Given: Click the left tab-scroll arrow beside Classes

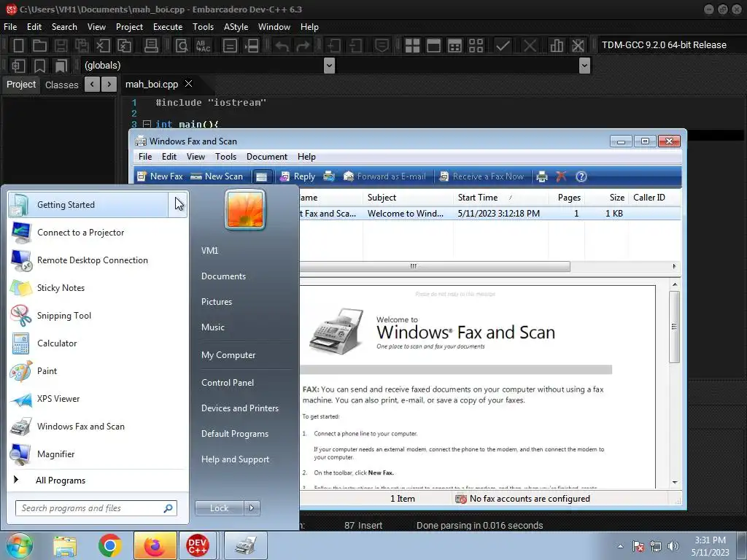Looking at the screenshot, I should tap(92, 85).
